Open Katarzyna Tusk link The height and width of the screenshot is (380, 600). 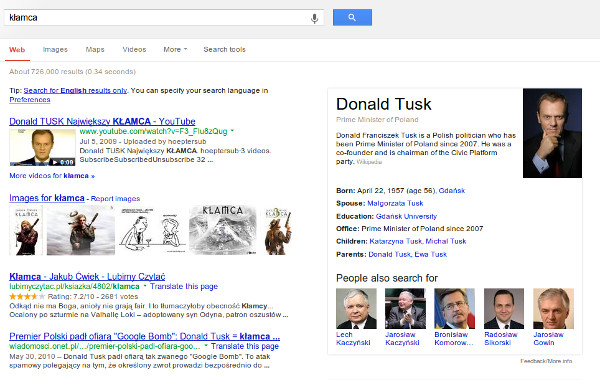[396, 241]
